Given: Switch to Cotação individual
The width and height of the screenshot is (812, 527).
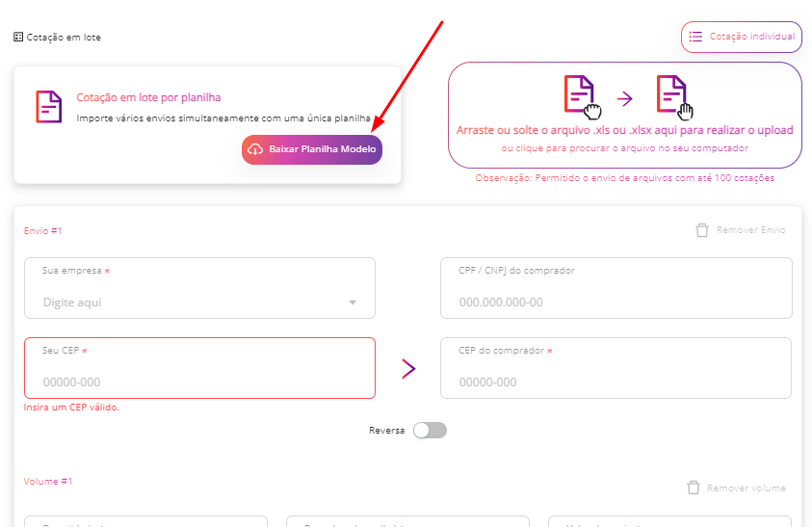Looking at the screenshot, I should pos(742,37).
